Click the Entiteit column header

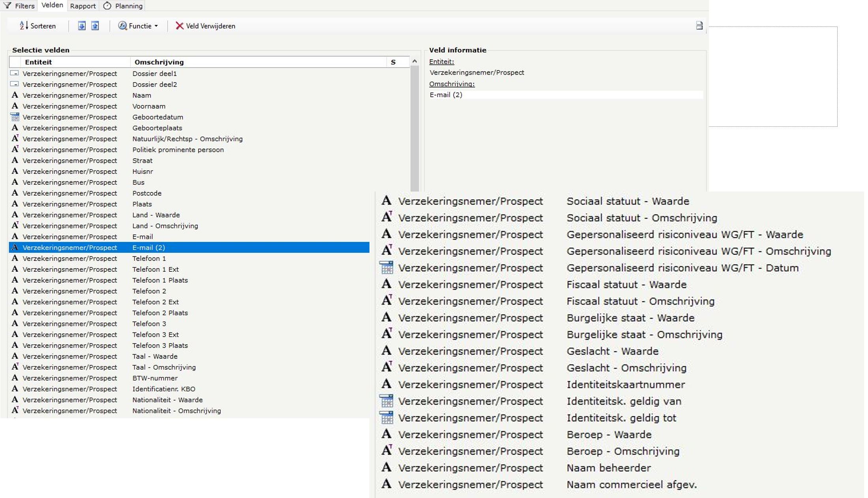(38, 62)
